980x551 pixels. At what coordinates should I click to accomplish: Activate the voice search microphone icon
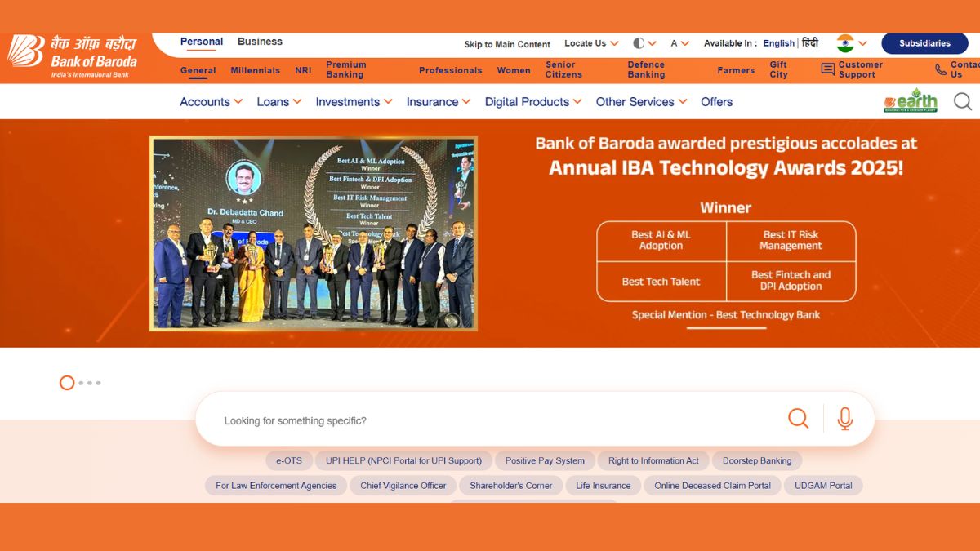tap(844, 419)
